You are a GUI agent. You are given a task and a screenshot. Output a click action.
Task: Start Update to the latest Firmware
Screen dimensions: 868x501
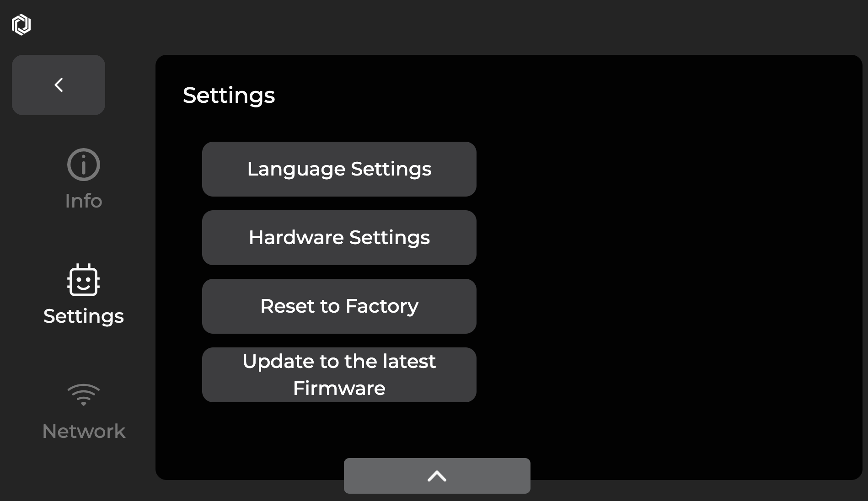[x=339, y=375]
